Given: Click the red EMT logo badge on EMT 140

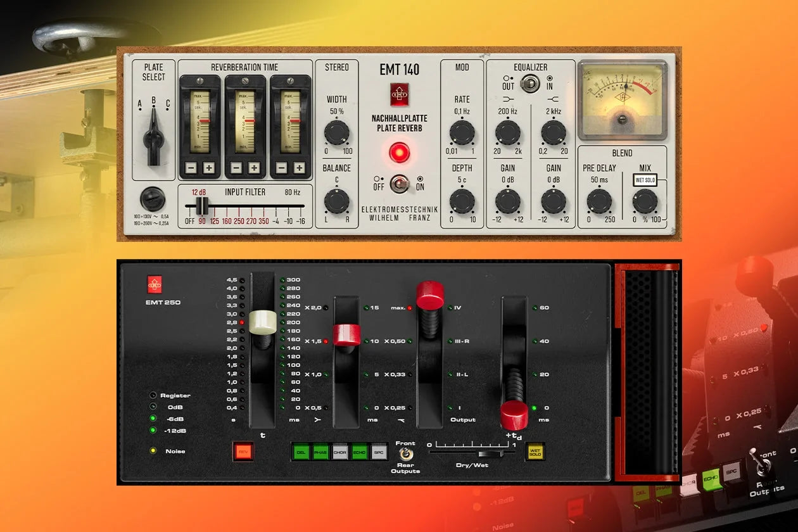Looking at the screenshot, I should click(400, 94).
